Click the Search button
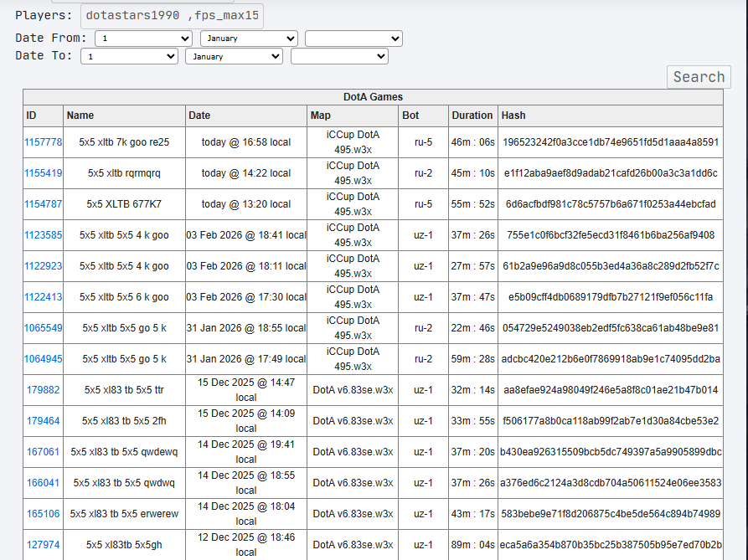748x560 pixels. click(699, 77)
